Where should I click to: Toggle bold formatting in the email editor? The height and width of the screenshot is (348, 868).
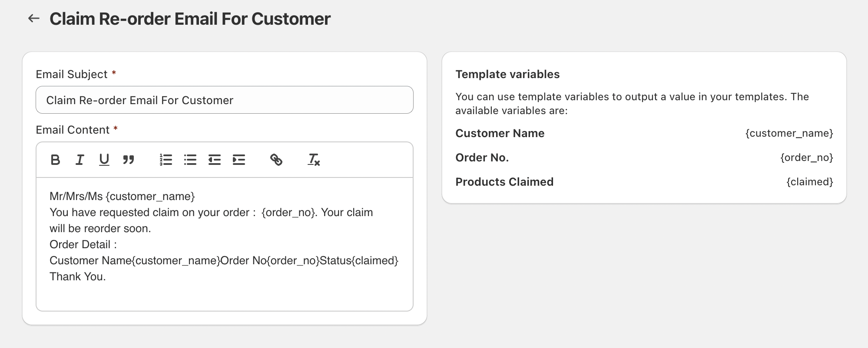[x=55, y=160]
